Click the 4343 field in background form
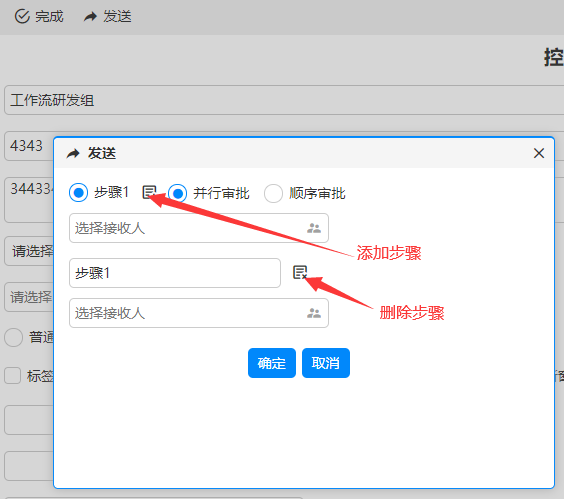 click(29, 146)
